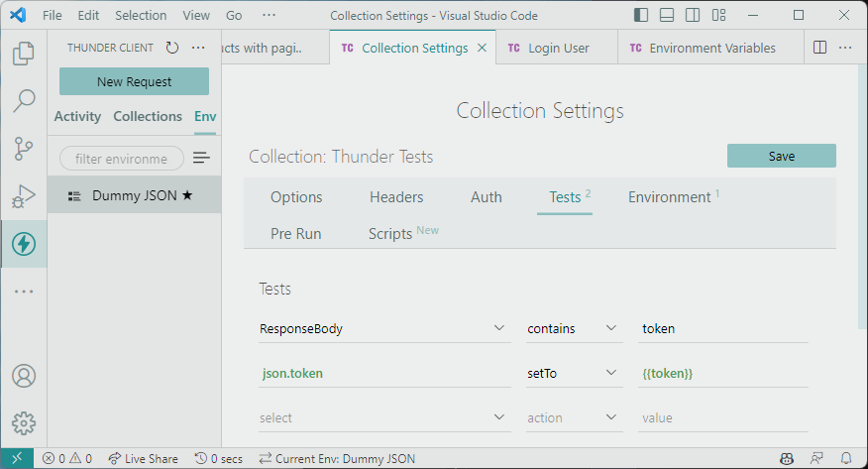Switch to the Environment Variables editor tab

pyautogui.click(x=710, y=49)
